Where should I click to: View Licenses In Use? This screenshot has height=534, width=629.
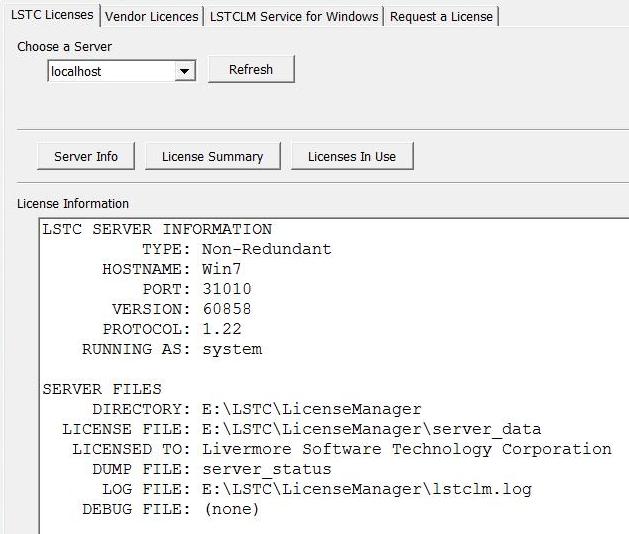pyautogui.click(x=351, y=156)
